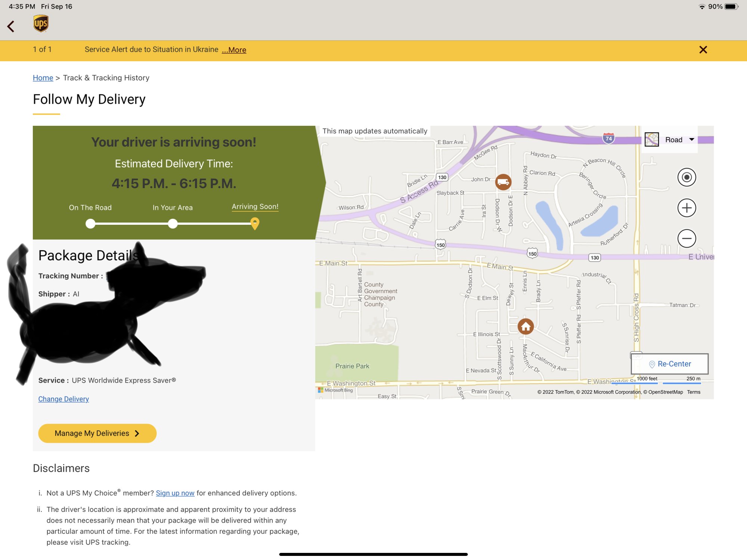Click the In Your Area progress dot
Screen dimensions: 747x560
pos(173,224)
